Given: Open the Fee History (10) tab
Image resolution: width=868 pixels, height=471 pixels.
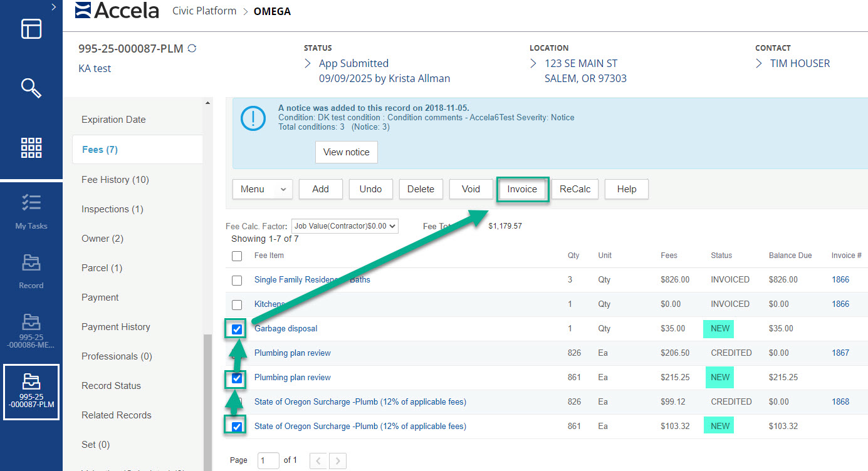Looking at the screenshot, I should tap(115, 180).
